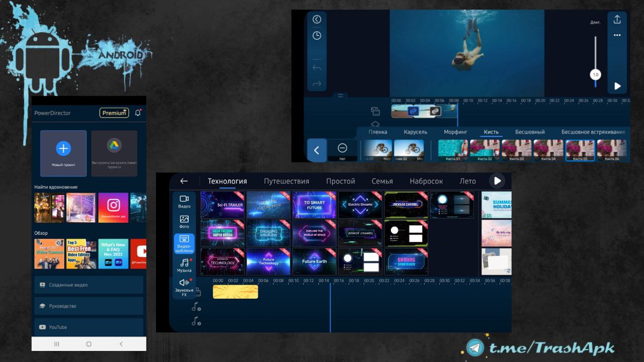Open the Простой template category
The width and height of the screenshot is (644, 362).
341,181
